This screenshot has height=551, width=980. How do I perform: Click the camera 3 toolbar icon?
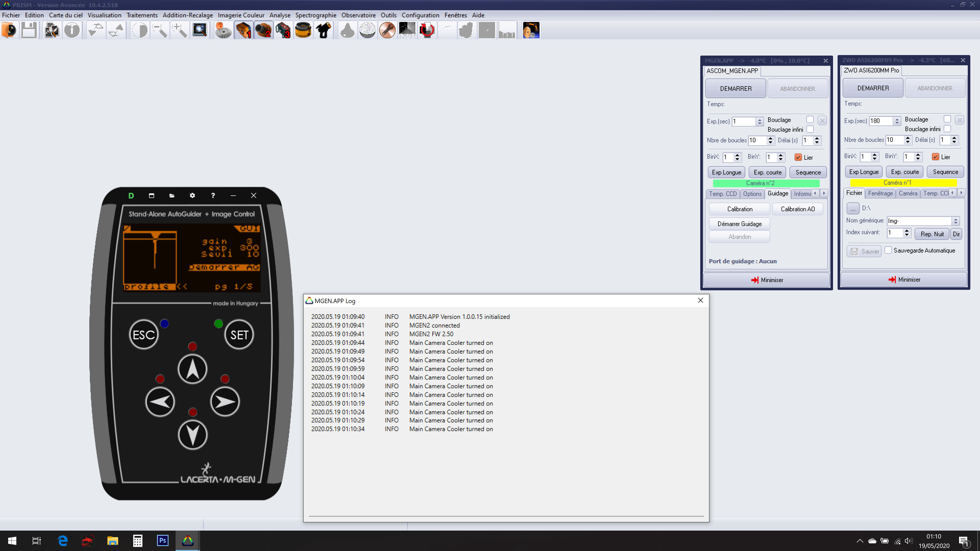[x=283, y=30]
